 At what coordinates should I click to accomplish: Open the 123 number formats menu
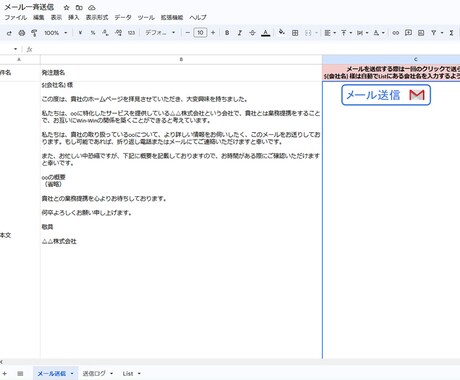[131, 33]
